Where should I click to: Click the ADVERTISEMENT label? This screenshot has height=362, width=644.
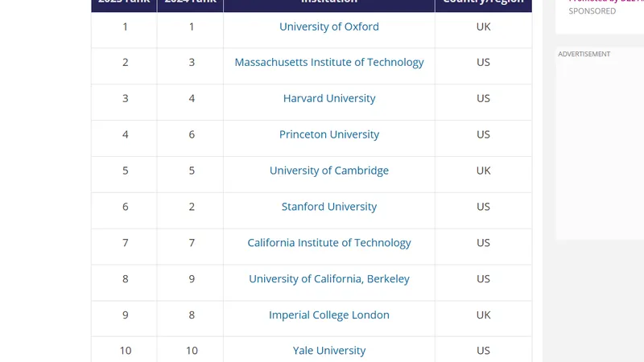click(x=584, y=54)
